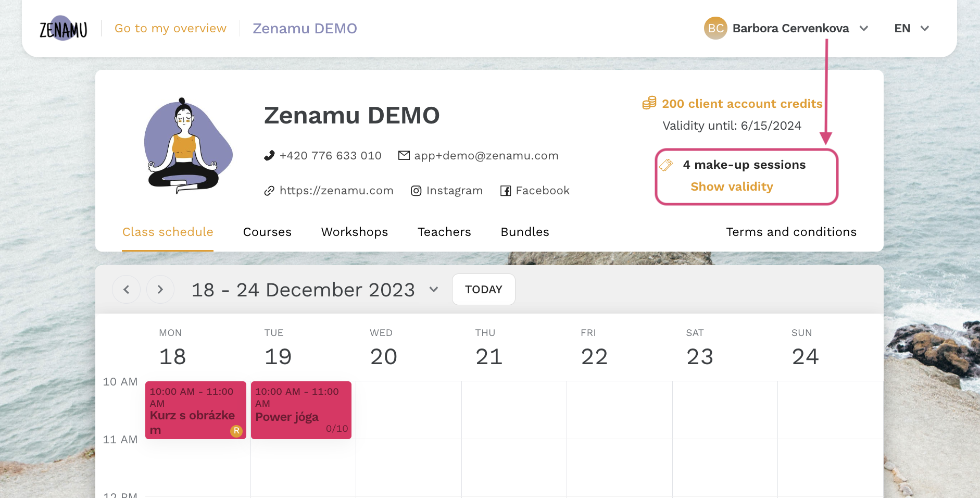The height and width of the screenshot is (498, 980).
Task: Open Go to my overview link
Action: [171, 28]
